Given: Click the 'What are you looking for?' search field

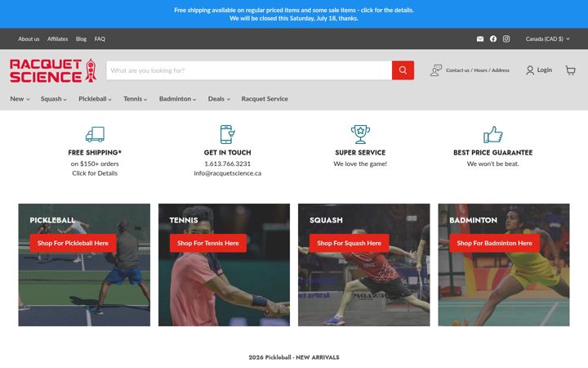Looking at the screenshot, I should pyautogui.click(x=249, y=70).
